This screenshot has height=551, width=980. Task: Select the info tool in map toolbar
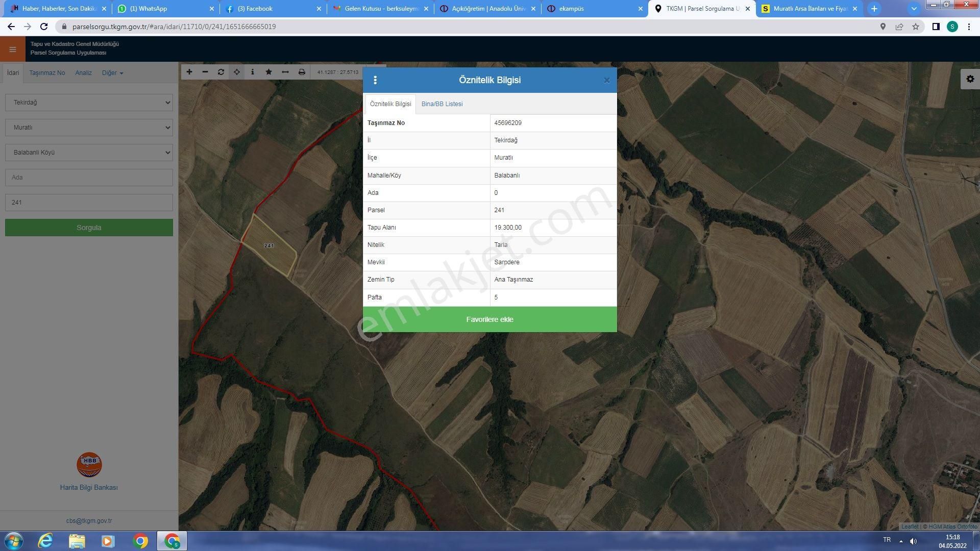(253, 72)
